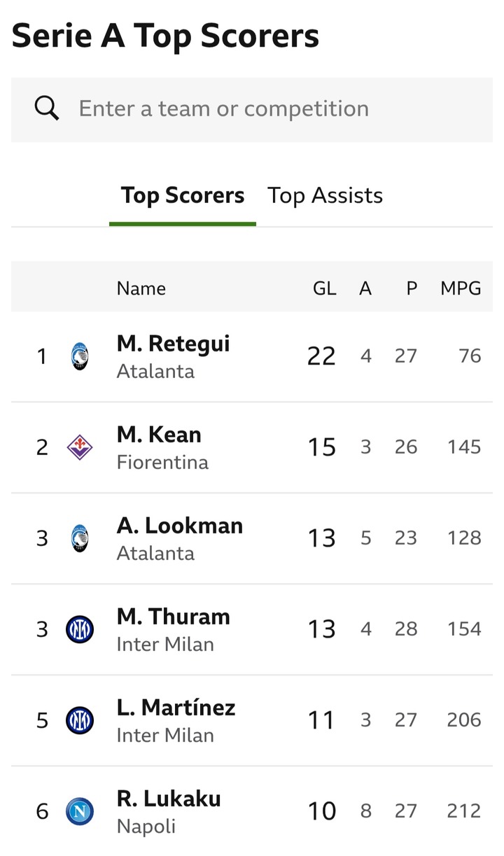Focus the team or competition search field
Screen dimensions: 504x856
tap(252, 109)
